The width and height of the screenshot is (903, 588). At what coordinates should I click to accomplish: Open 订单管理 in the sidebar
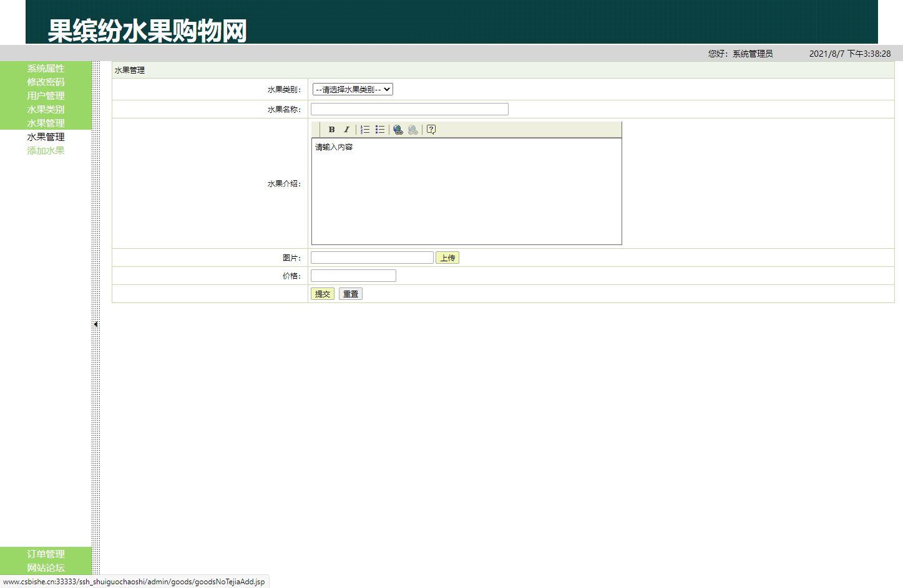46,554
